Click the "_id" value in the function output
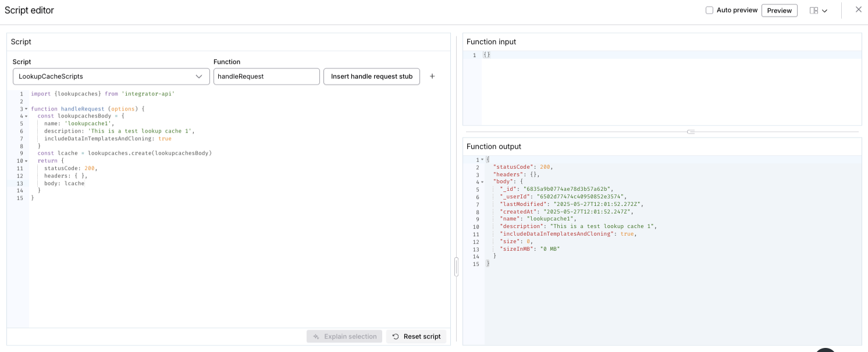Viewport: 868px width, 352px height. 568,189
